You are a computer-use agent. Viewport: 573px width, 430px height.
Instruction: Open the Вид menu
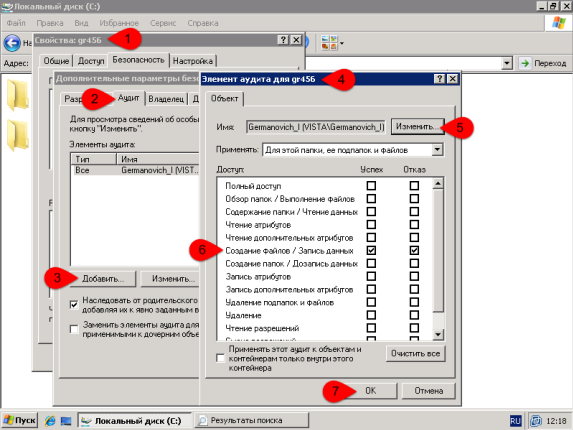81,23
